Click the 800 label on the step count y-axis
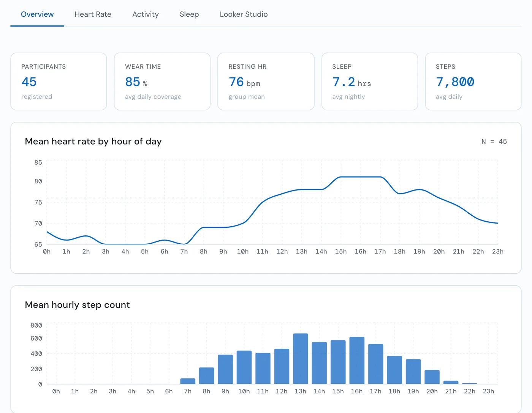This screenshot has height=413, width=532. pyautogui.click(x=36, y=325)
